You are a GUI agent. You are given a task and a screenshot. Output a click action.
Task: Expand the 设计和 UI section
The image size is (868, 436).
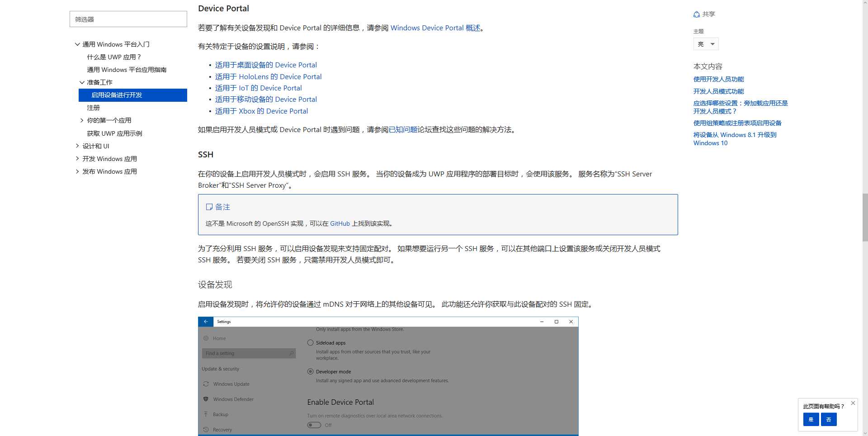(77, 146)
